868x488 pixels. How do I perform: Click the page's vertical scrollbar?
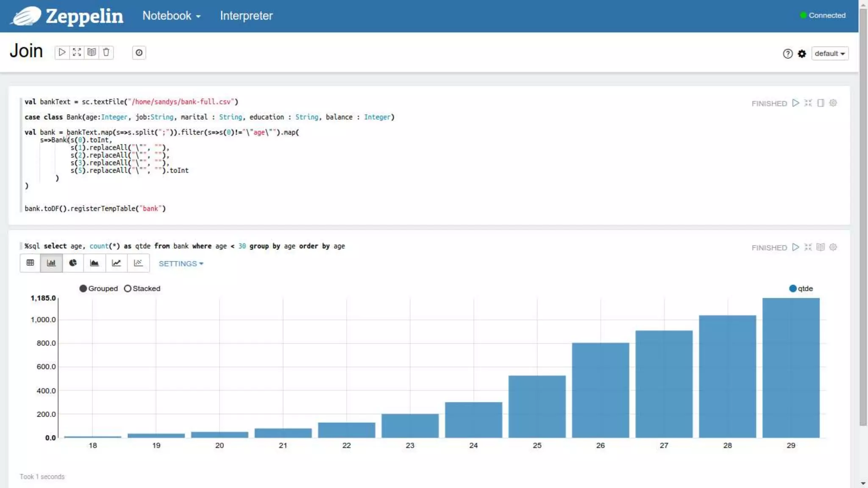863,212
